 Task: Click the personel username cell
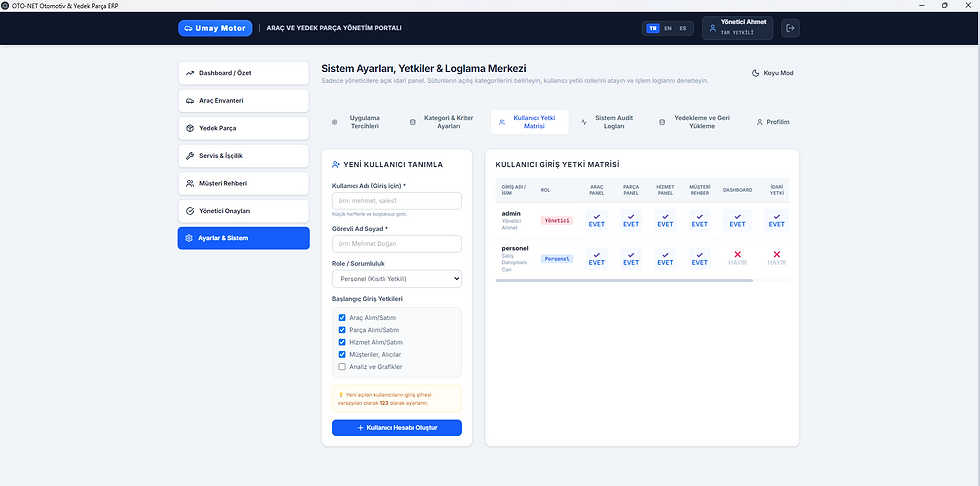[515, 259]
